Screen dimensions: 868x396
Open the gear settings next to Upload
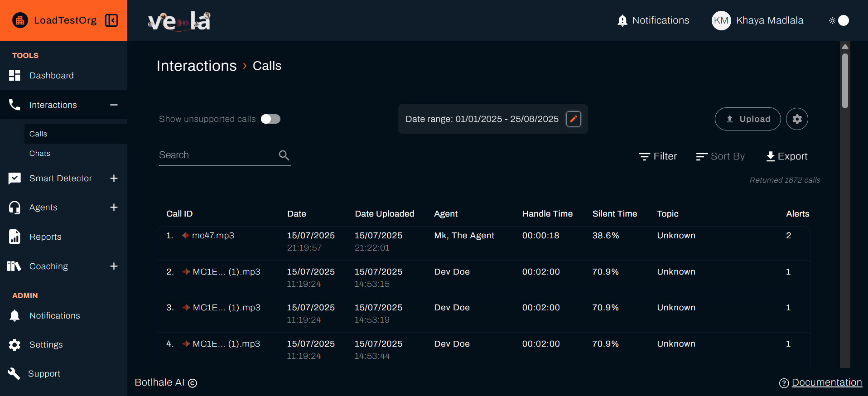pyautogui.click(x=797, y=119)
